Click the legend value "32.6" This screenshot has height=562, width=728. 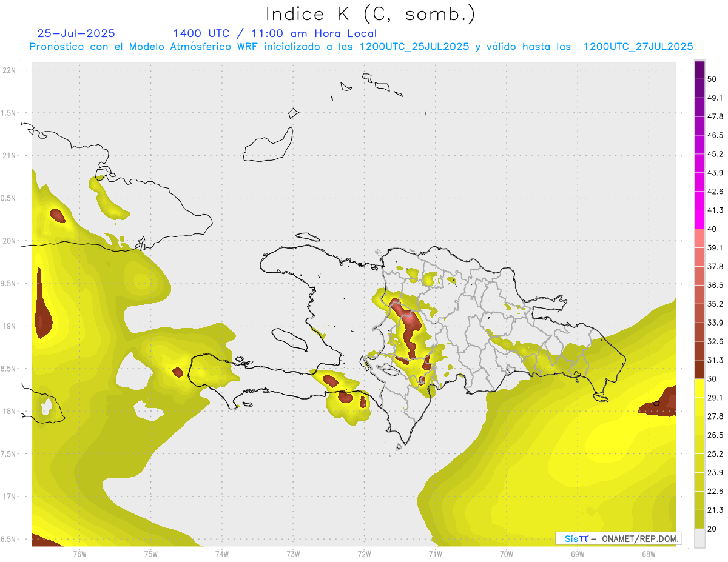[715, 341]
